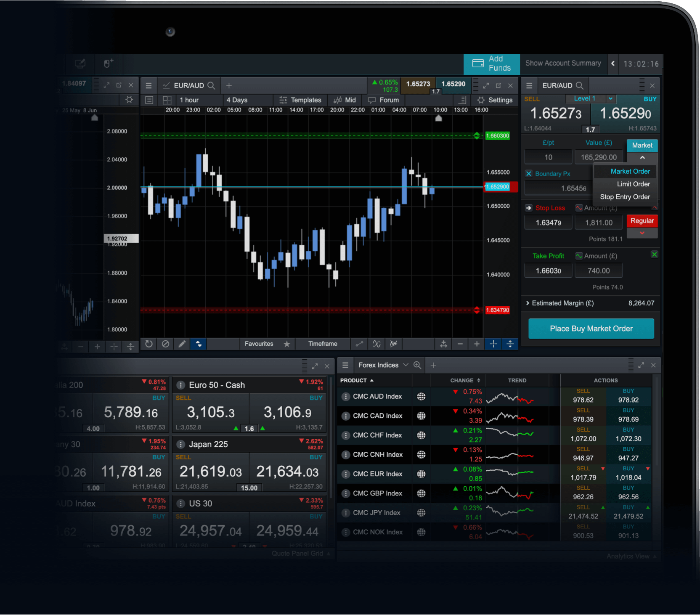
Task: Toggle the crosshair tool on chart toolbar
Action: pyautogui.click(x=493, y=344)
